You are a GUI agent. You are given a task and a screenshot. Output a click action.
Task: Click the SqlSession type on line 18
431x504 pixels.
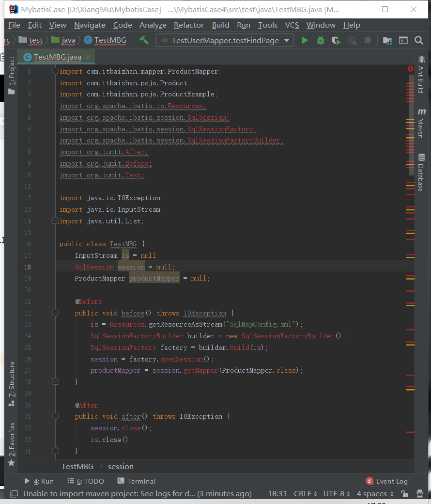click(94, 267)
